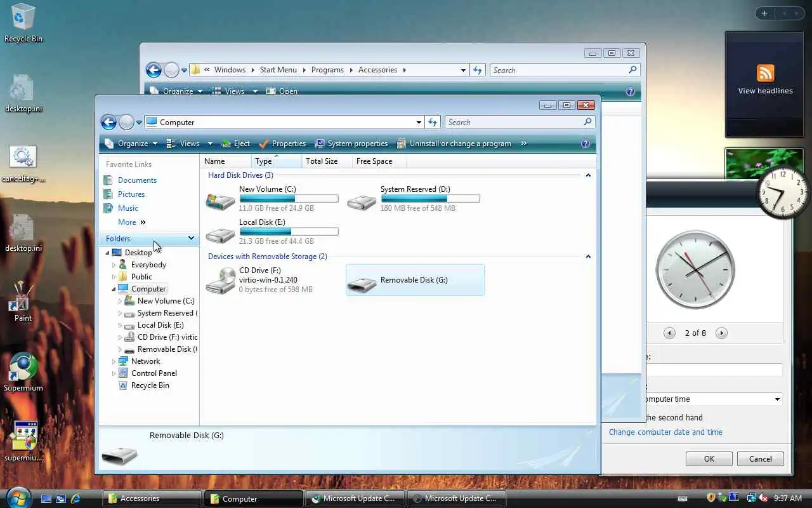
Task: Click System properties toolbar button
Action: (351, 144)
